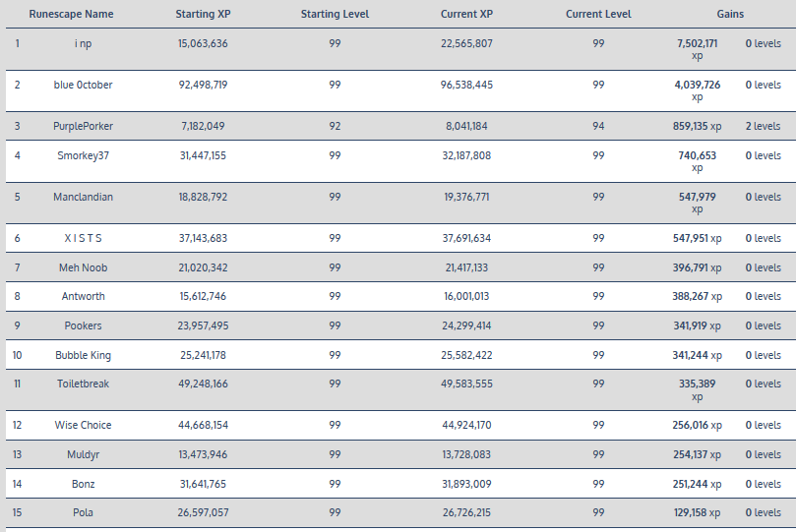Image resolution: width=796 pixels, height=532 pixels.
Task: Open the 'blue 0ctober' player name
Action: coord(83,85)
